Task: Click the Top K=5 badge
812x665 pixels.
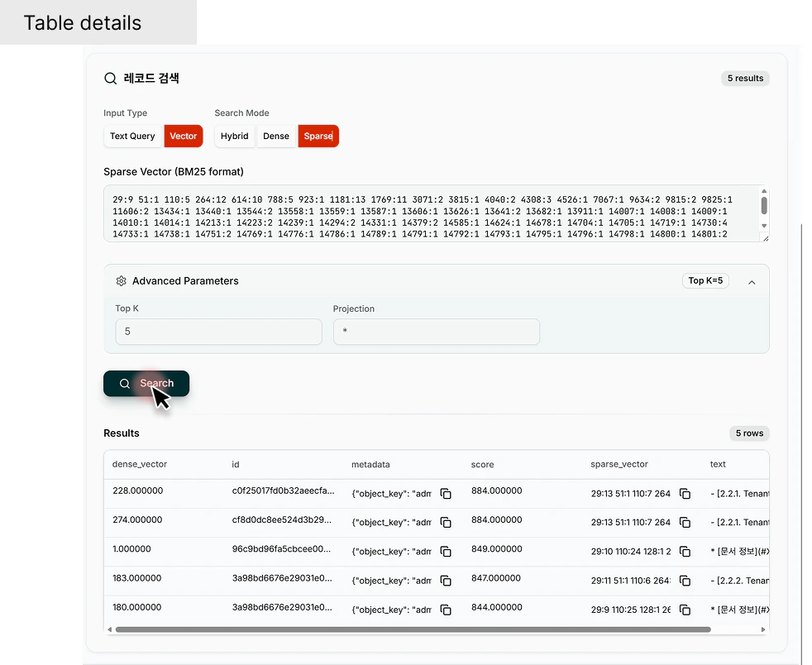Action: pos(705,280)
